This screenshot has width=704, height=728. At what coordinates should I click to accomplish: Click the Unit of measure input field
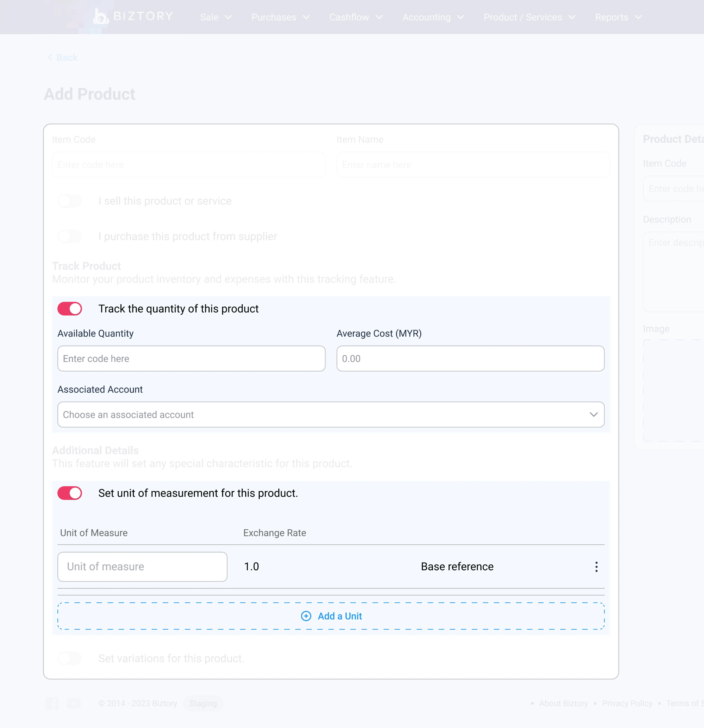coord(142,567)
